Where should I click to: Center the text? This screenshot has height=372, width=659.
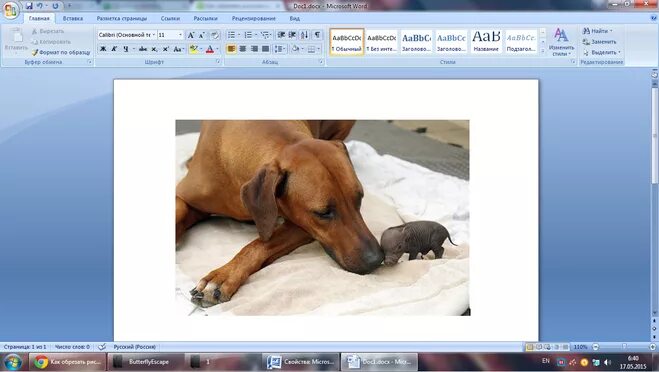(x=243, y=49)
